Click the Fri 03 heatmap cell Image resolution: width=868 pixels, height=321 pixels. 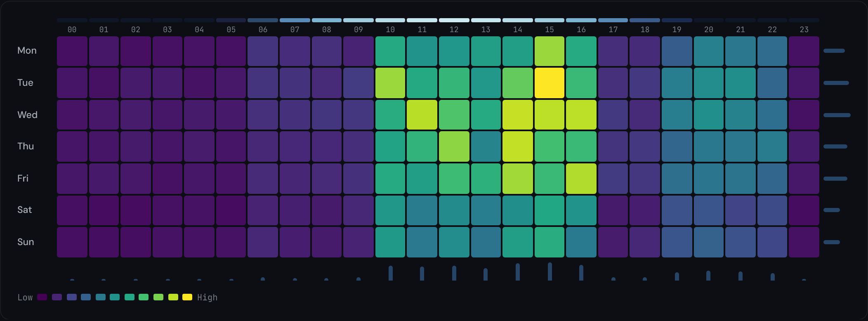(x=167, y=179)
